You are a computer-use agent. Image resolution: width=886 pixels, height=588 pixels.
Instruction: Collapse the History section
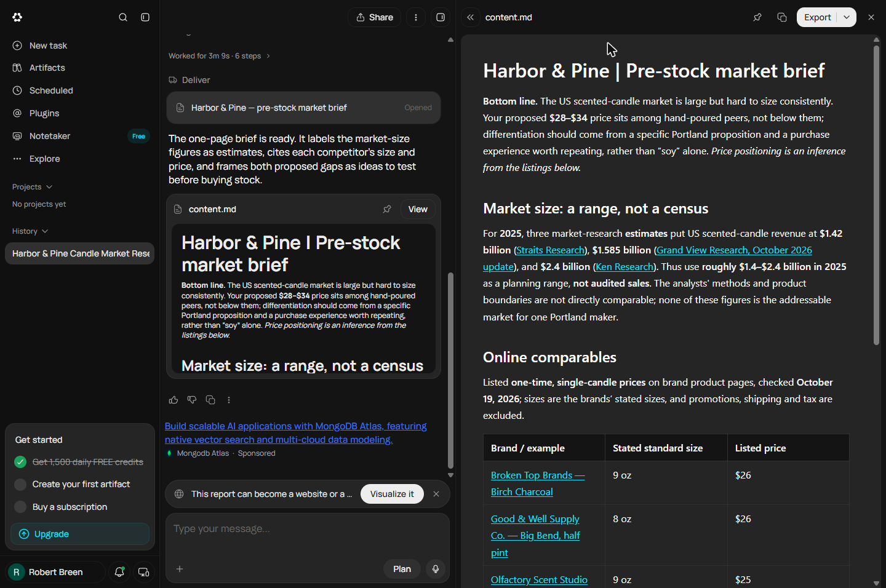(30, 231)
